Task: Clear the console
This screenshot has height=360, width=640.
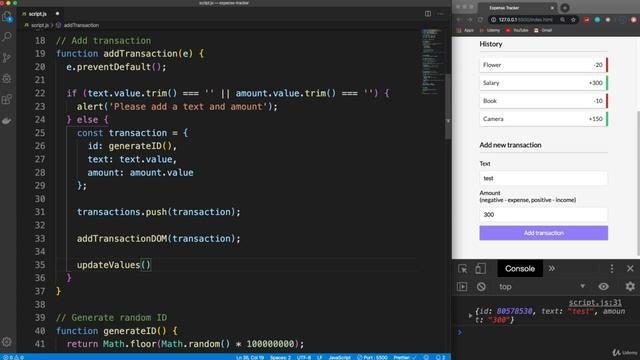Action: coord(481,287)
